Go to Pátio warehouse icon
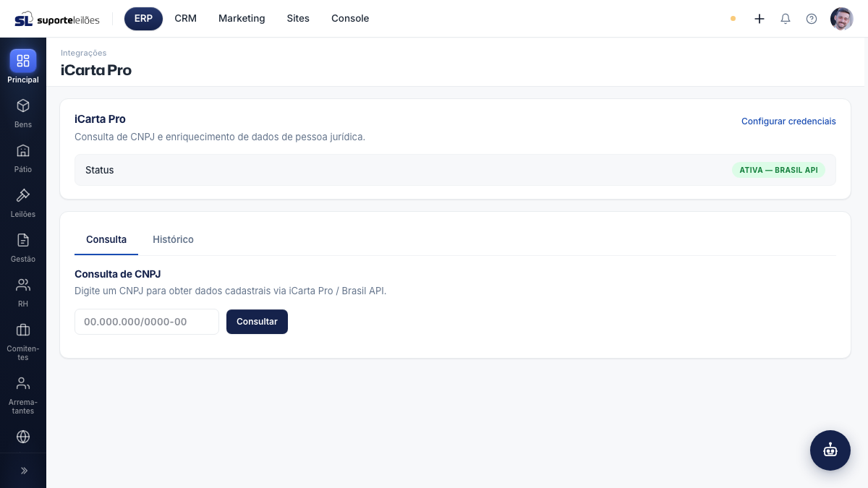Screen dimensions: 868x488 pos(23,150)
